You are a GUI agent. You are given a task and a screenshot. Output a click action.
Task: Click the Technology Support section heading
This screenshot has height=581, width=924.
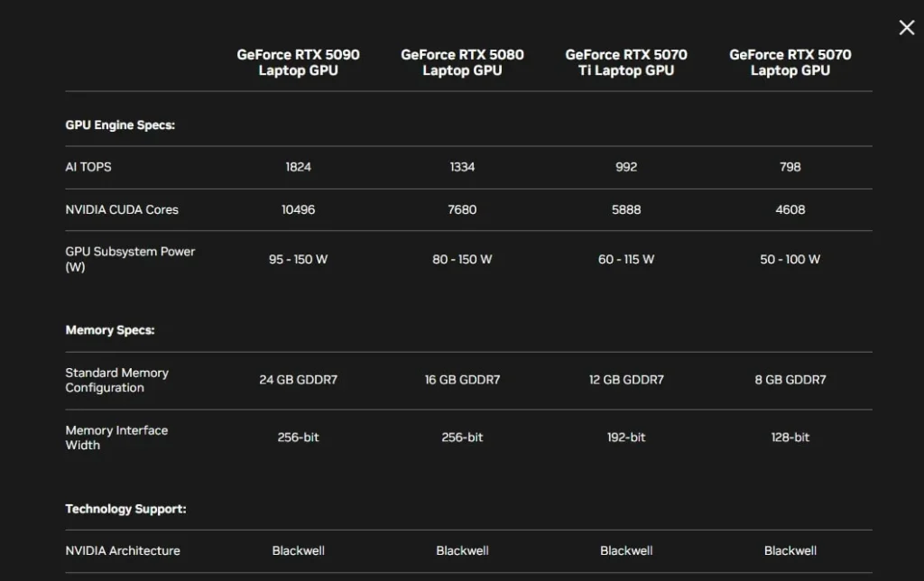[125, 509]
